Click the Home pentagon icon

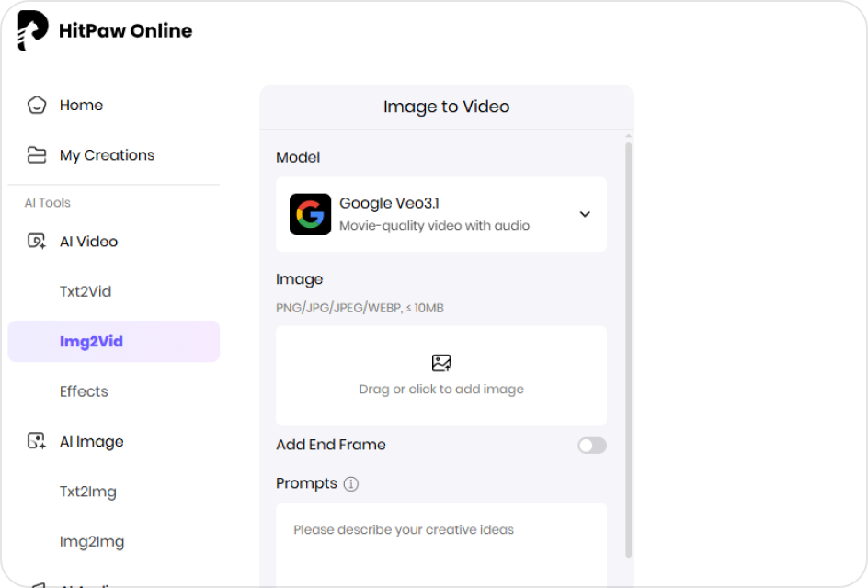coord(37,105)
